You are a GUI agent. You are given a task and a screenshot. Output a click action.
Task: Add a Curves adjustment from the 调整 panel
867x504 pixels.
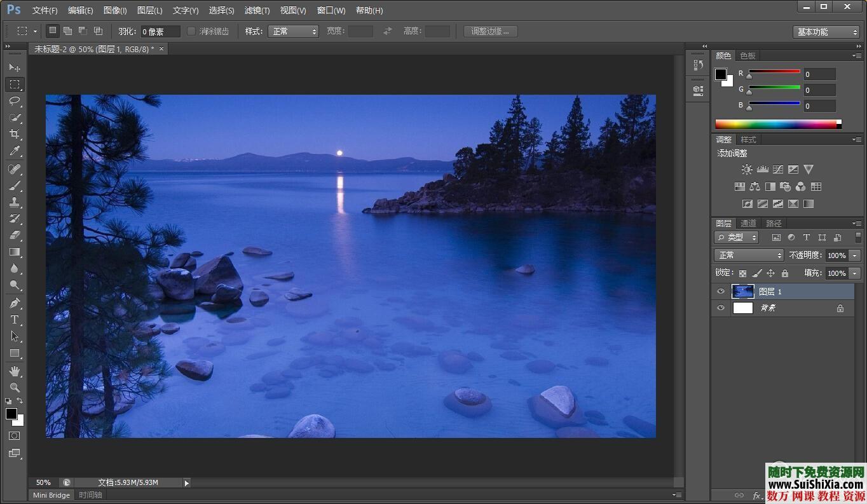778,169
